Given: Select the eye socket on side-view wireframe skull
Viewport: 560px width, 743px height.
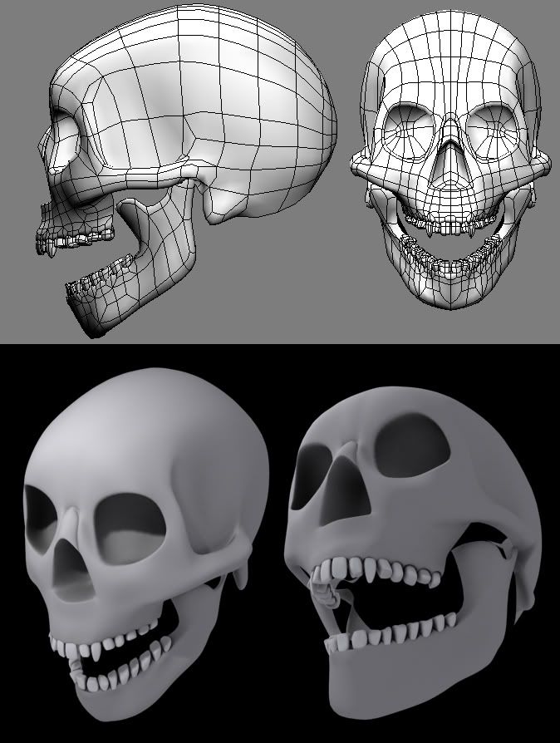Looking at the screenshot, I should click(66, 133).
